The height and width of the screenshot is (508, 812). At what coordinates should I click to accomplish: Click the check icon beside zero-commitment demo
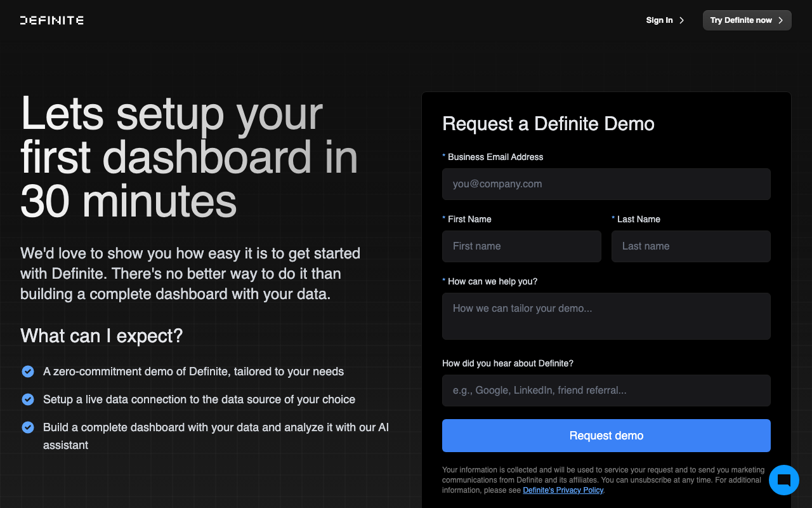tap(28, 371)
